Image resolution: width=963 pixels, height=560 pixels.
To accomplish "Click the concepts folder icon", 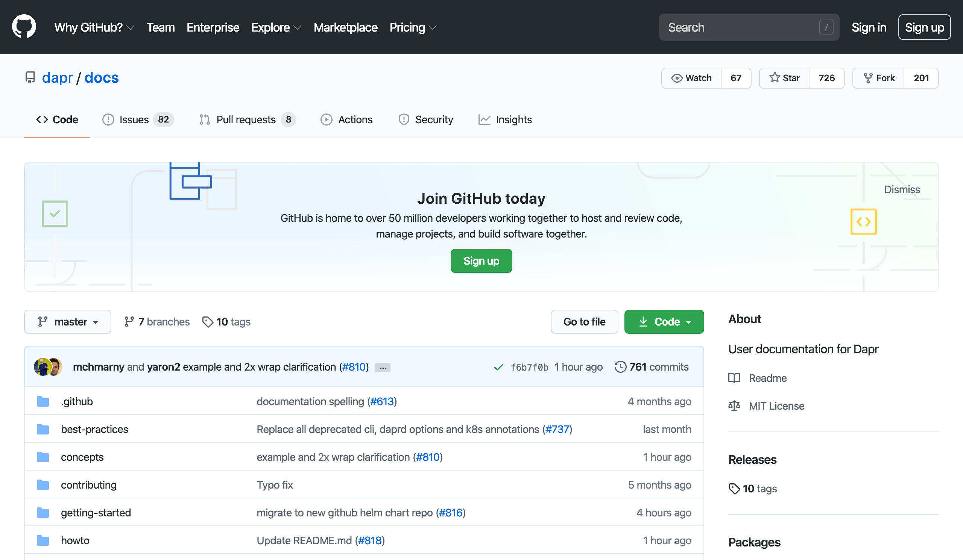I will coord(43,457).
